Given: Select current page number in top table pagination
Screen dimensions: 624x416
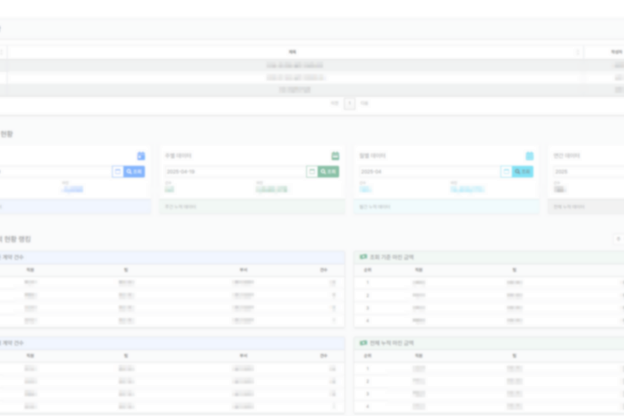Looking at the screenshot, I should pyautogui.click(x=349, y=102).
